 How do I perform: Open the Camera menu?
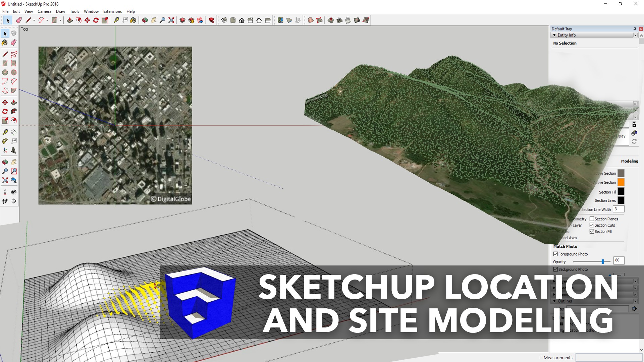(44, 11)
